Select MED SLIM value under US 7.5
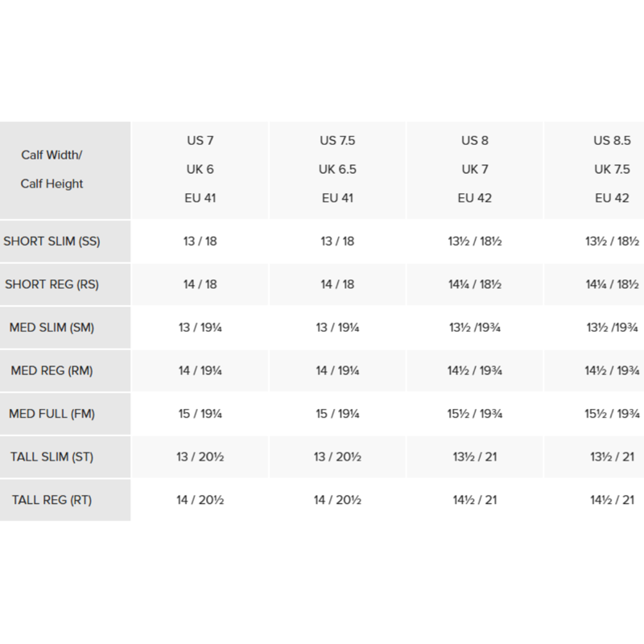The image size is (644, 644). (x=337, y=328)
